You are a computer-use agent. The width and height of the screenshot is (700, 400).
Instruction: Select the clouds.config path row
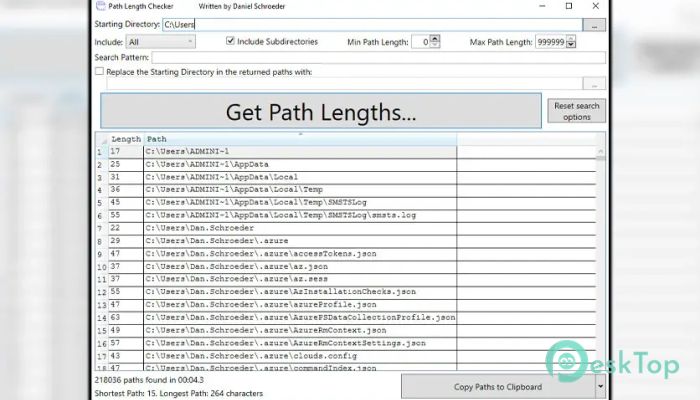coord(300,356)
